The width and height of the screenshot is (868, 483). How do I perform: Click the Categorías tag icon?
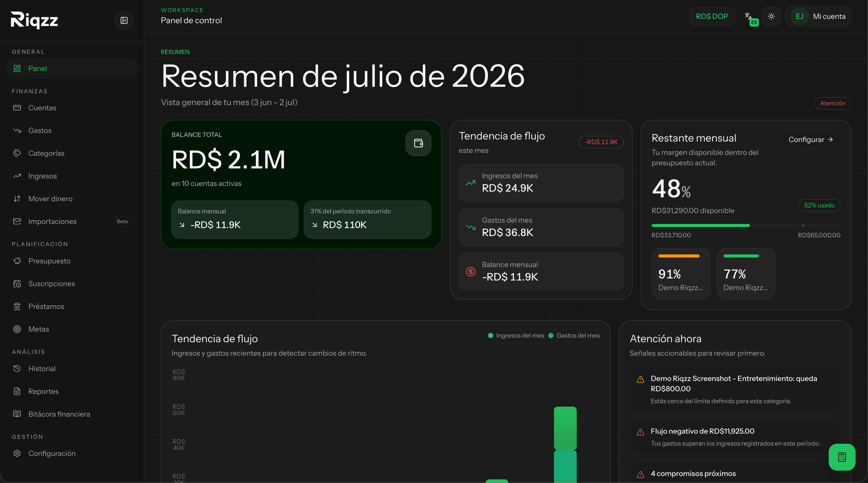pos(17,153)
